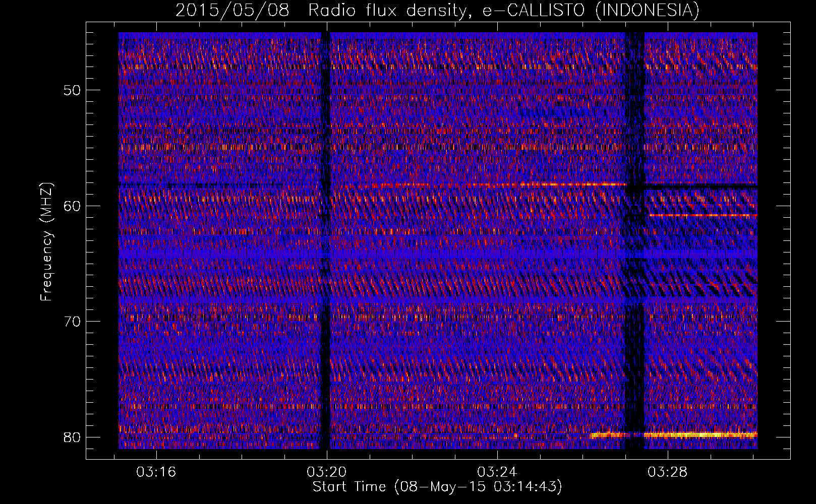Click the 03:28 time tick label
The height and width of the screenshot is (504, 816).
tap(668, 472)
